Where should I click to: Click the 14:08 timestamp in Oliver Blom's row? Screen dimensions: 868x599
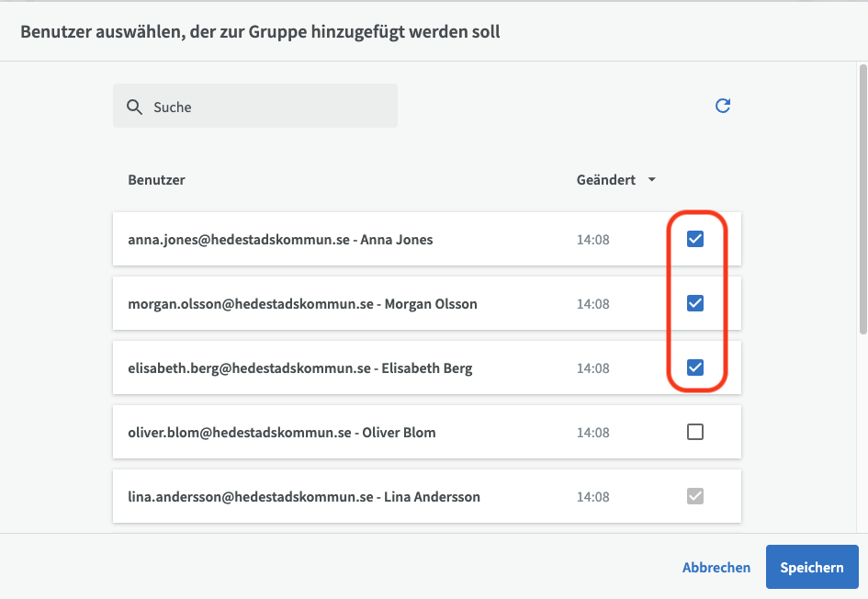click(x=592, y=433)
